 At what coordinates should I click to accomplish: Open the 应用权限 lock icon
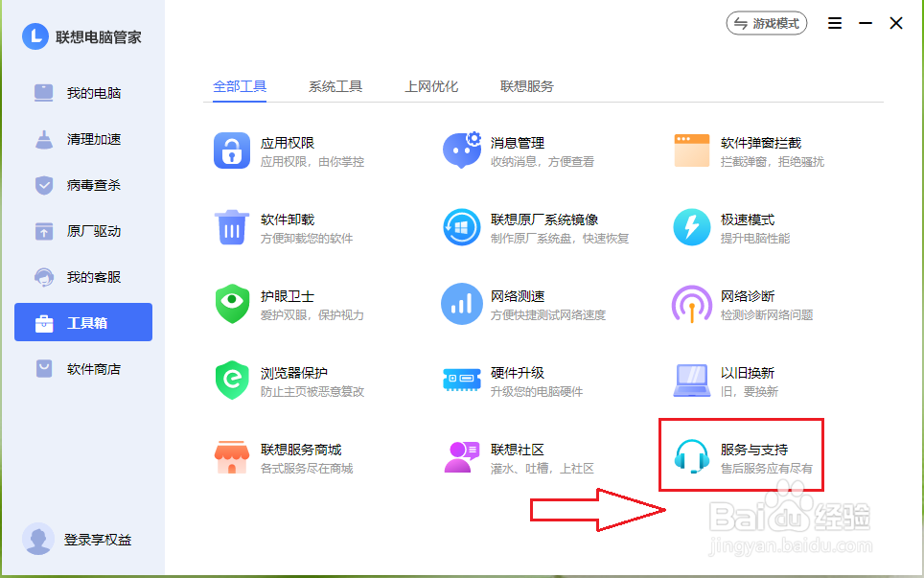pos(232,150)
